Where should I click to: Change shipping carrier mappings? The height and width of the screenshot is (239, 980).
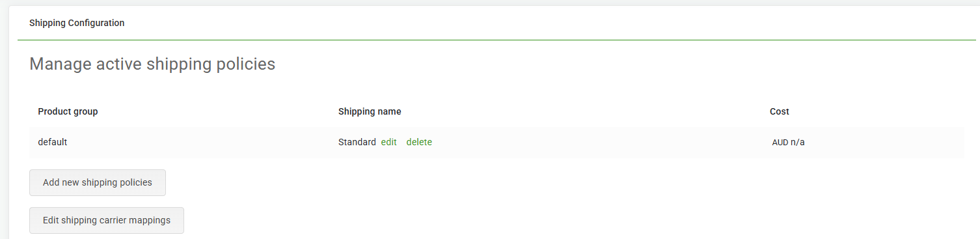point(107,220)
